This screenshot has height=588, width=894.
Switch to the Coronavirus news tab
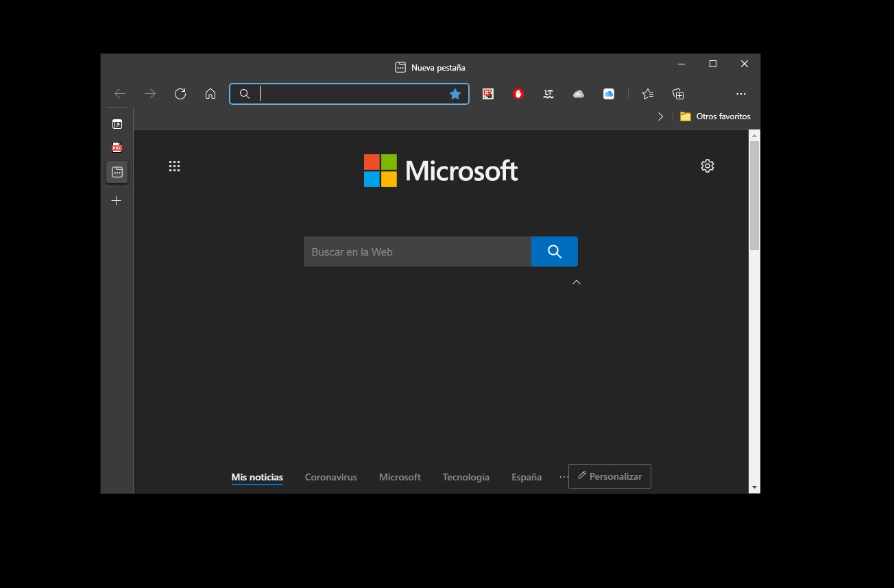[331, 477]
